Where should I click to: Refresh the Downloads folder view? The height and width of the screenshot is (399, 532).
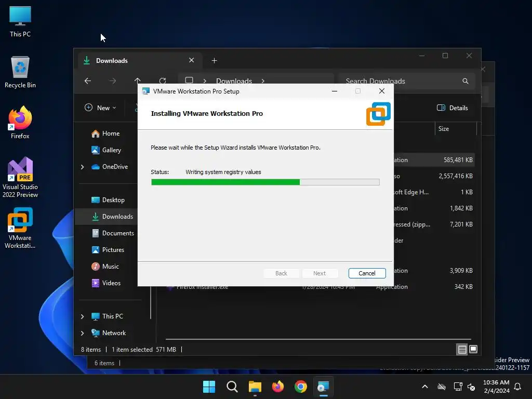(x=163, y=81)
